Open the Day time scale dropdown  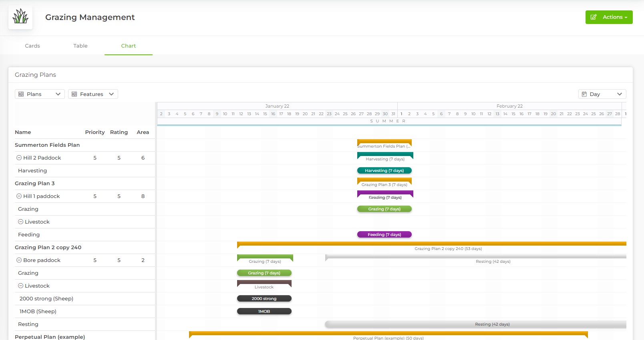pos(602,94)
